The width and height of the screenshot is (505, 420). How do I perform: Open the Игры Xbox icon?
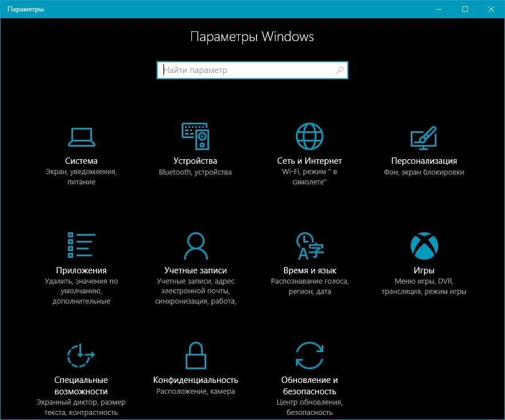tap(424, 246)
